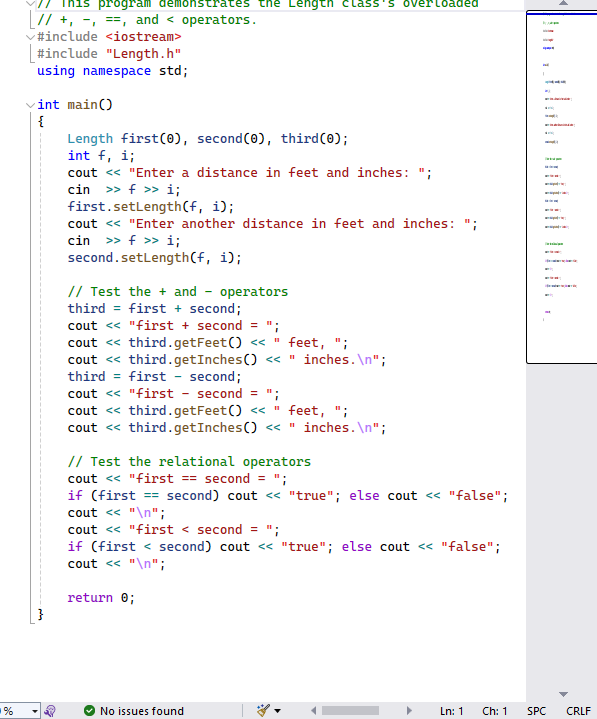Click the green No issues found checkmark
Screen dimensions: 597x719
(x=89, y=711)
